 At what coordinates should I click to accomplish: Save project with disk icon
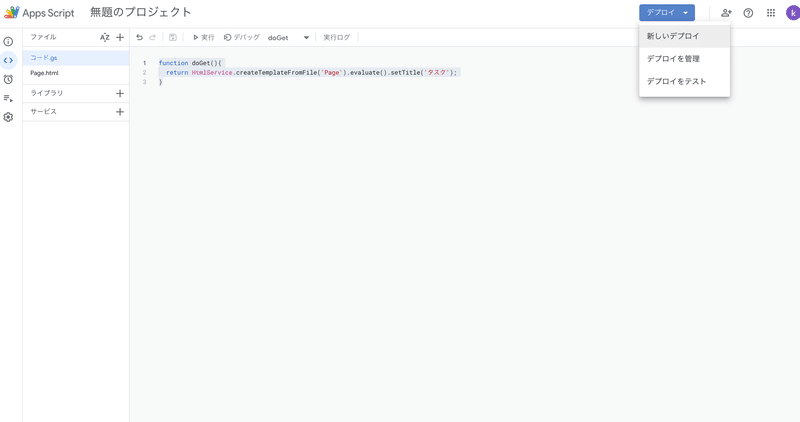coord(172,37)
